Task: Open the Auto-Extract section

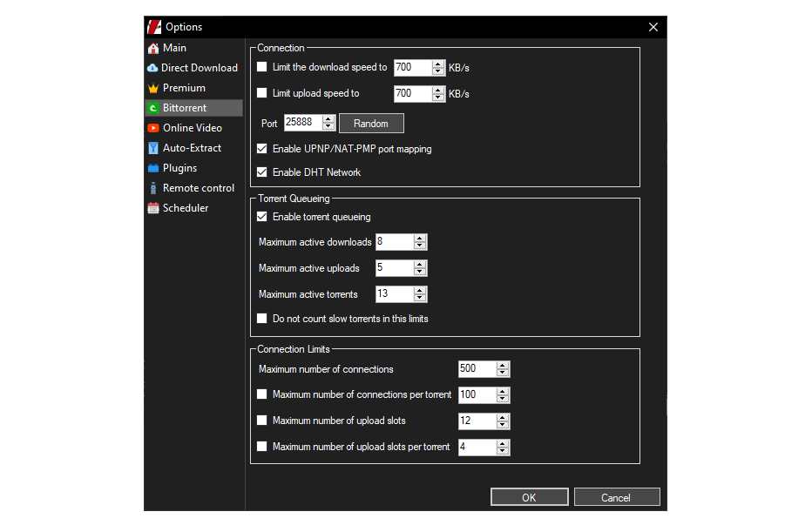Action: click(193, 148)
